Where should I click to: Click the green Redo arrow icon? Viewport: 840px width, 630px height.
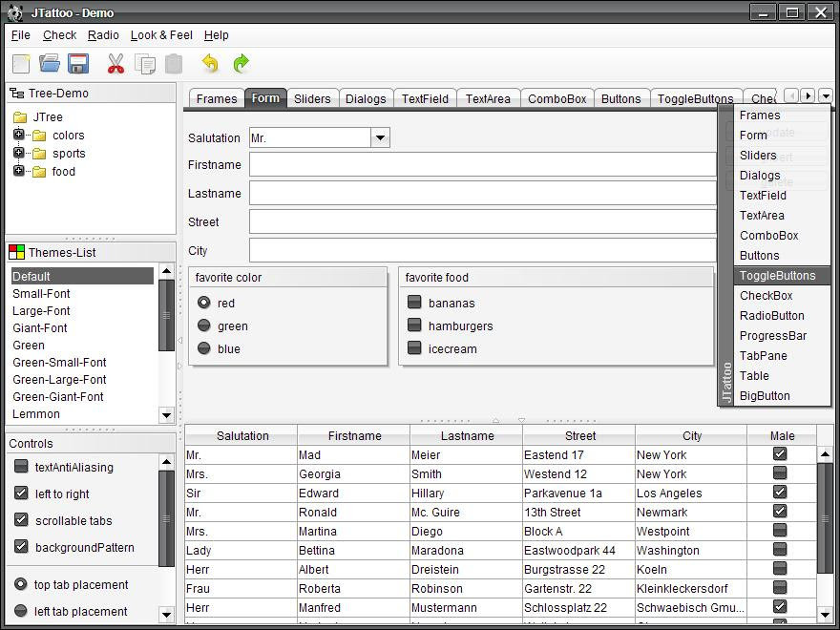[241, 64]
